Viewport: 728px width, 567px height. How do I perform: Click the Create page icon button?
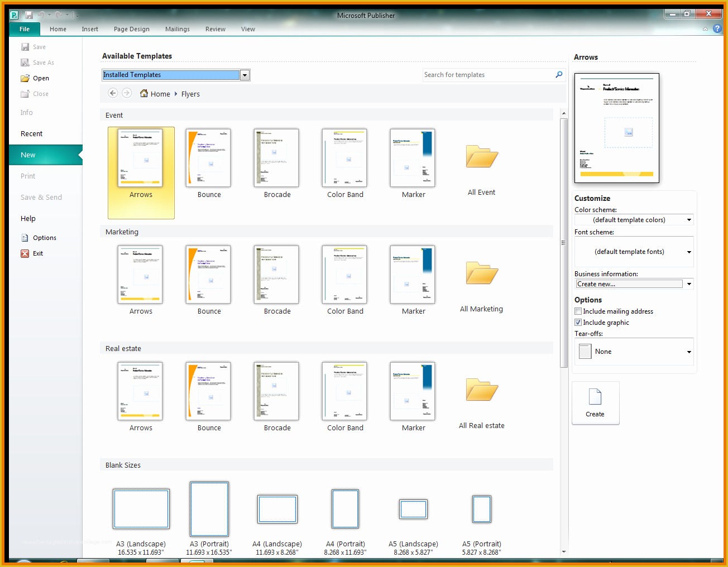[x=595, y=403]
